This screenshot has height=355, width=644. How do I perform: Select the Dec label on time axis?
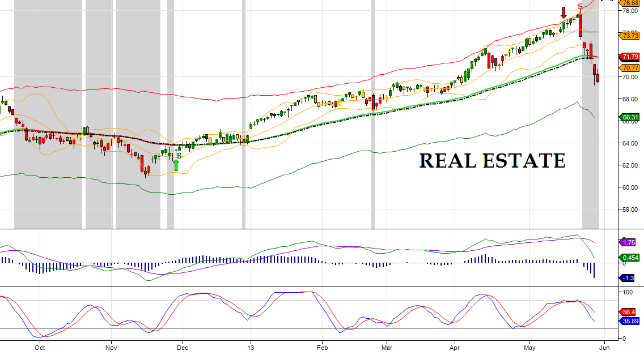[182, 347]
